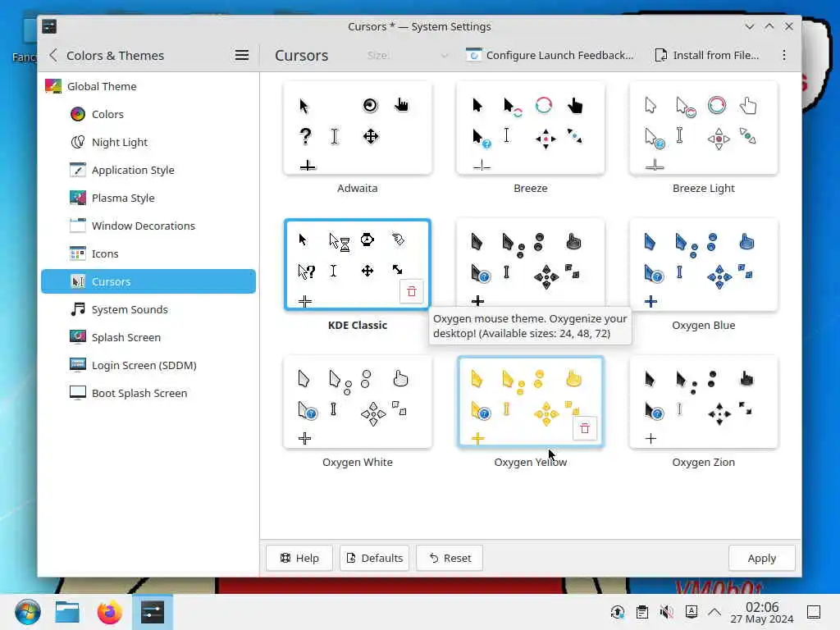840x630 pixels.
Task: Open Global Theme settings
Action: (148, 86)
